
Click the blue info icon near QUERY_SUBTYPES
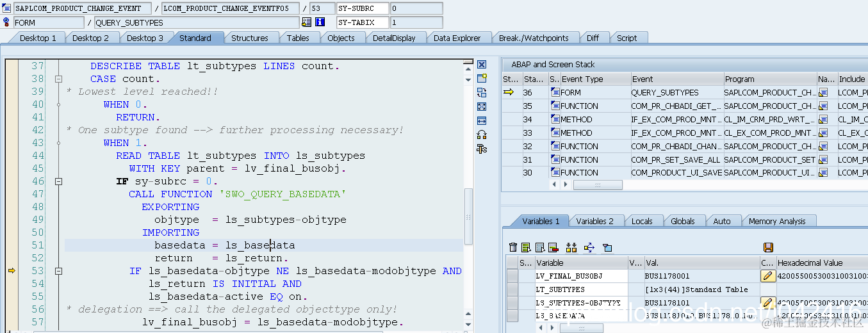(x=320, y=22)
